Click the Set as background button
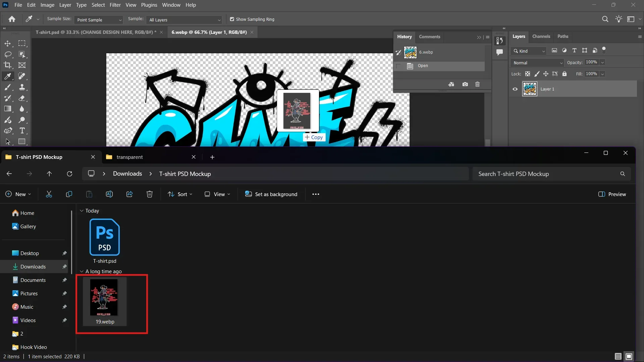The width and height of the screenshot is (644, 362). (271, 194)
